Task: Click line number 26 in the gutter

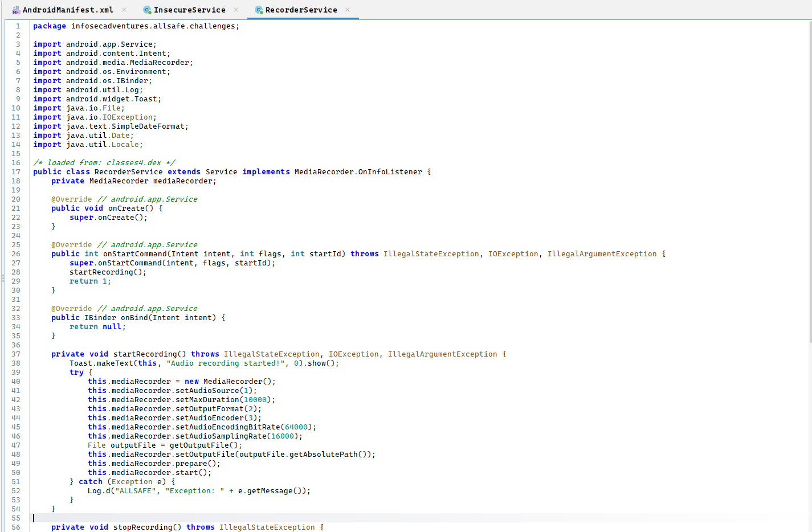Action: [16, 254]
